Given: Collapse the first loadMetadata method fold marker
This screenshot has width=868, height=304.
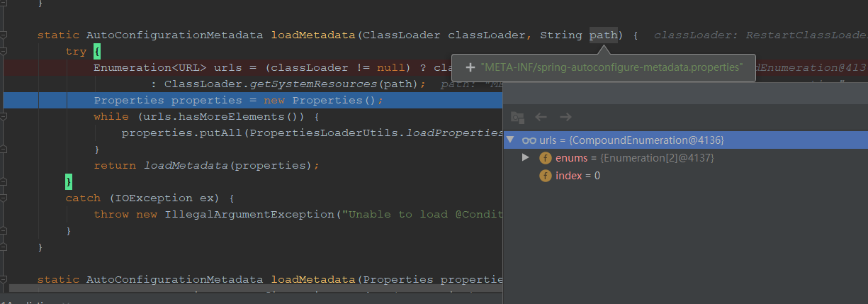Looking at the screenshot, I should [x=4, y=35].
